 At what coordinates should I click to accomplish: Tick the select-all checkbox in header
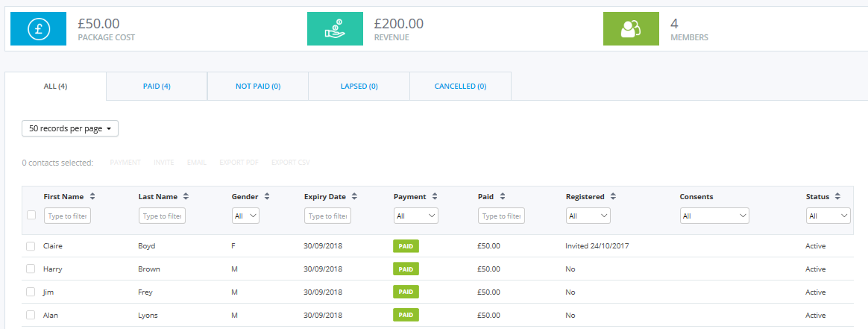(31, 216)
